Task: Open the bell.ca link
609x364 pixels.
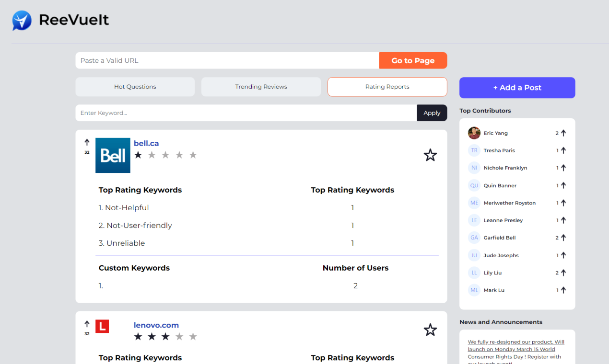Action: pyautogui.click(x=146, y=143)
